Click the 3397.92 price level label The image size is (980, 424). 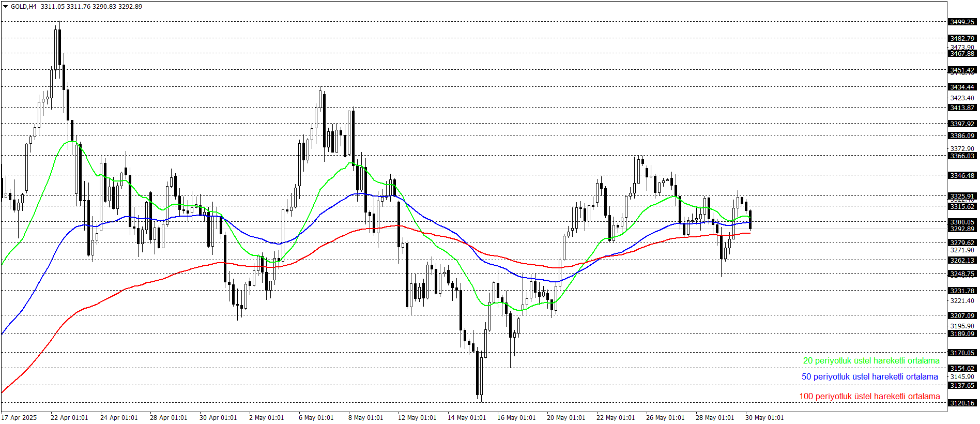(962, 124)
